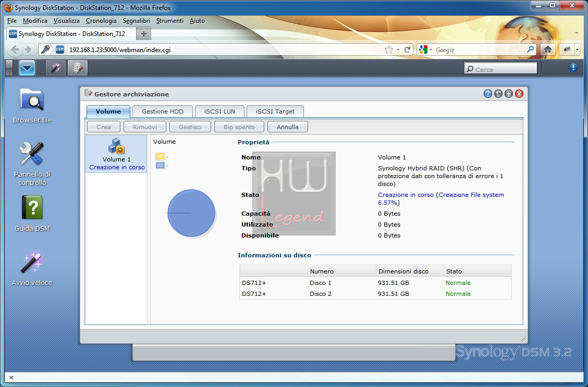
Task: Open the URL history dropdown arrow
Action: tap(398, 50)
